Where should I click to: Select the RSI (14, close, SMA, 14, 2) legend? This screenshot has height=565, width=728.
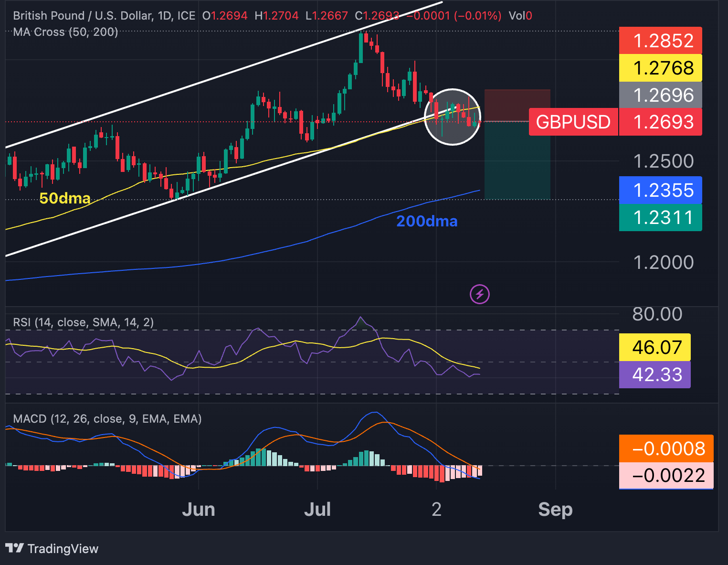[84, 322]
